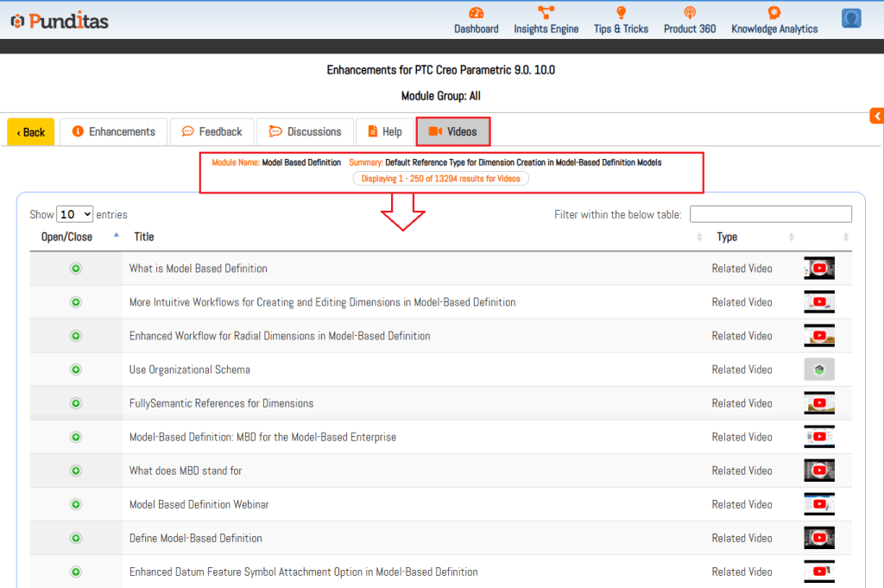The height and width of the screenshot is (588, 884).
Task: Expand the 'Use Organizational Schema' row
Action: point(76,370)
